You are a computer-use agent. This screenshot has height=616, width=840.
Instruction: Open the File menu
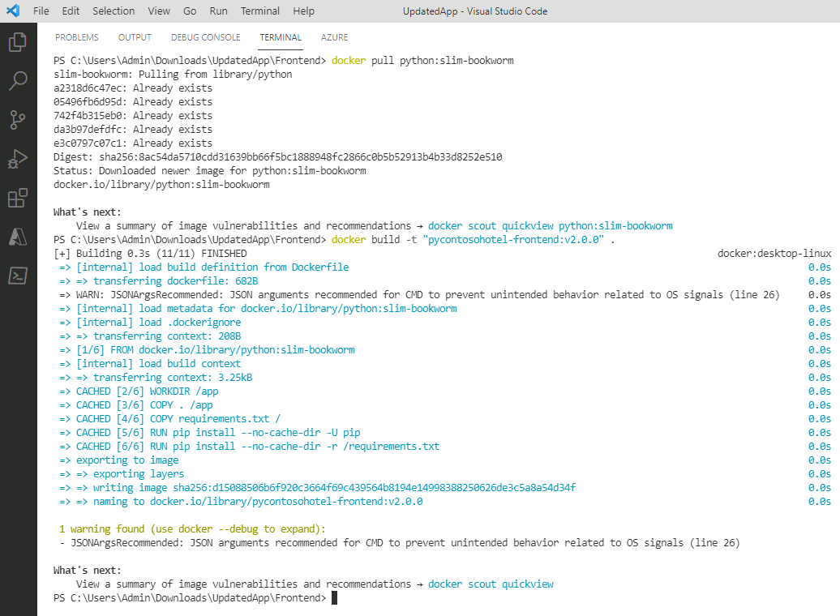click(41, 11)
